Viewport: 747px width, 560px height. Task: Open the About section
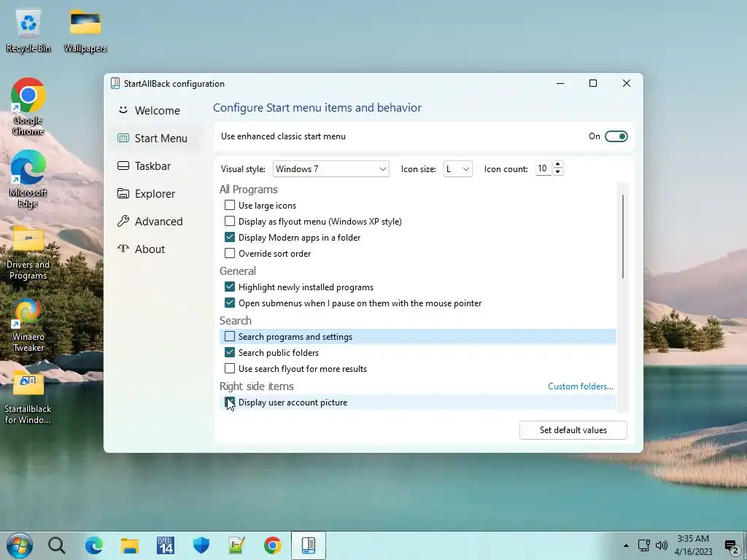156,249
